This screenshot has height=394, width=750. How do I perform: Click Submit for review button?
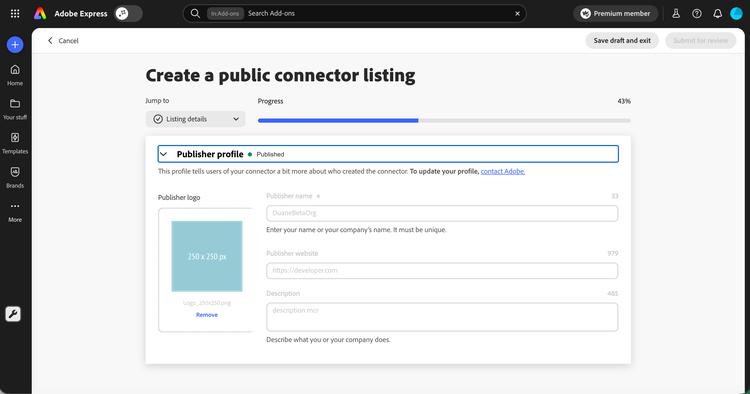pos(700,41)
